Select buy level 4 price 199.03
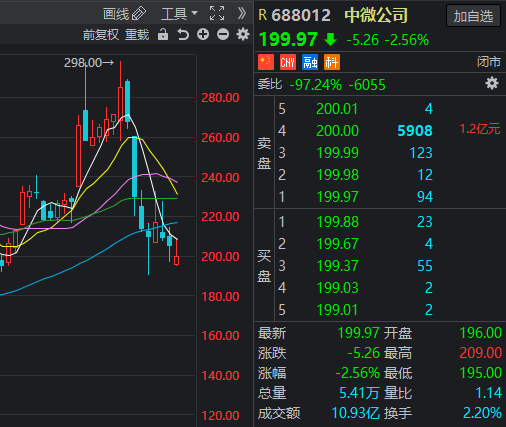This screenshot has height=427, width=506. 337,288
